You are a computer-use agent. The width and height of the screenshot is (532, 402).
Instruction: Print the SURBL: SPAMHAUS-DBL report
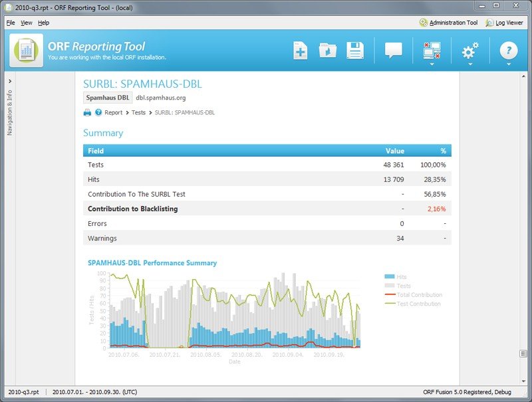(x=87, y=112)
